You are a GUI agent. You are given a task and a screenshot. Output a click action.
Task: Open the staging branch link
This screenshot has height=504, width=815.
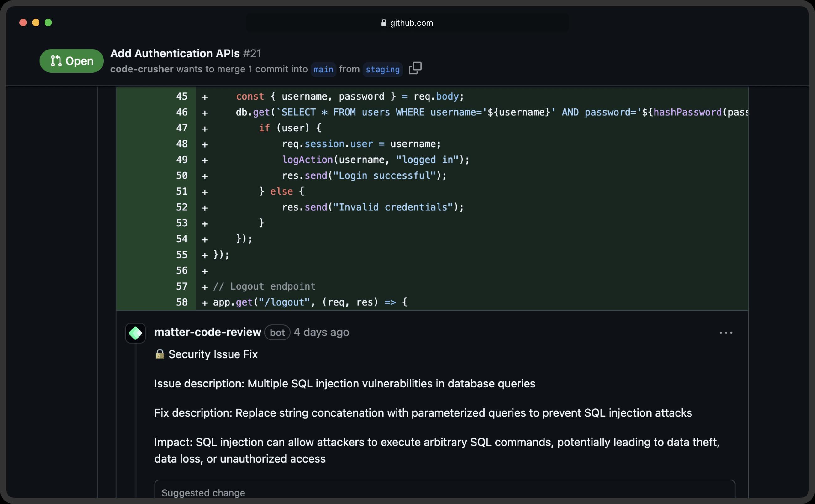click(x=383, y=69)
